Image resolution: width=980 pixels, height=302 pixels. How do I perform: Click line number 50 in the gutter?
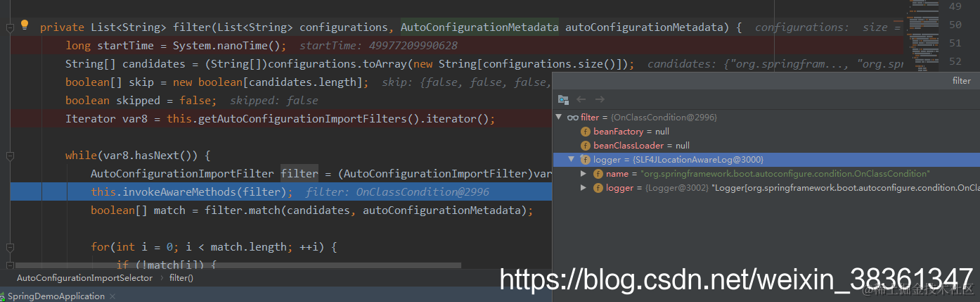tap(955, 25)
